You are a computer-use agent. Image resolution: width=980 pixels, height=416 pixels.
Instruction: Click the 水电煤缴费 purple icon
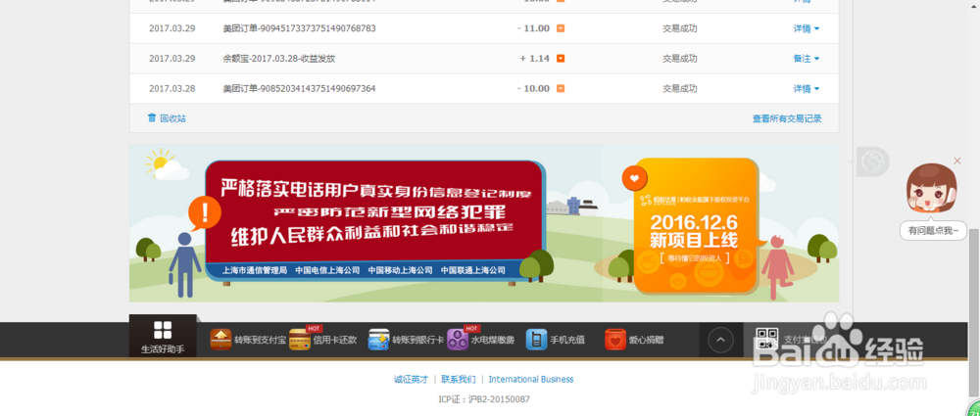pos(458,340)
